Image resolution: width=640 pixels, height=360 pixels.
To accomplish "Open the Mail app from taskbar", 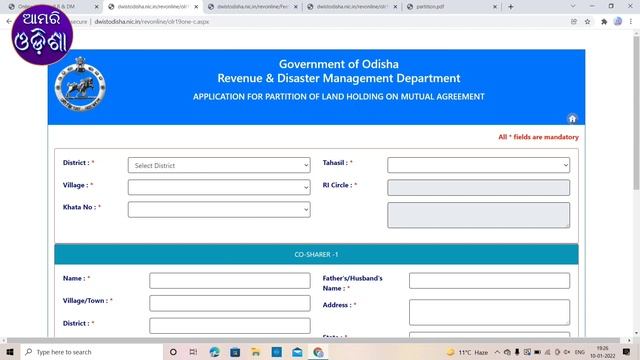I will pos(298,352).
